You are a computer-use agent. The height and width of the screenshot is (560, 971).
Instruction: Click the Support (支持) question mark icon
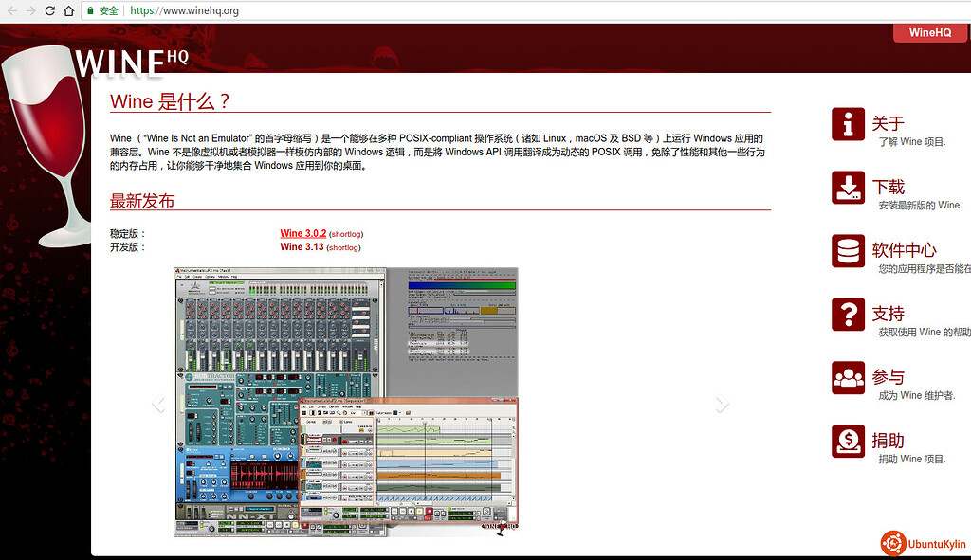pos(848,315)
